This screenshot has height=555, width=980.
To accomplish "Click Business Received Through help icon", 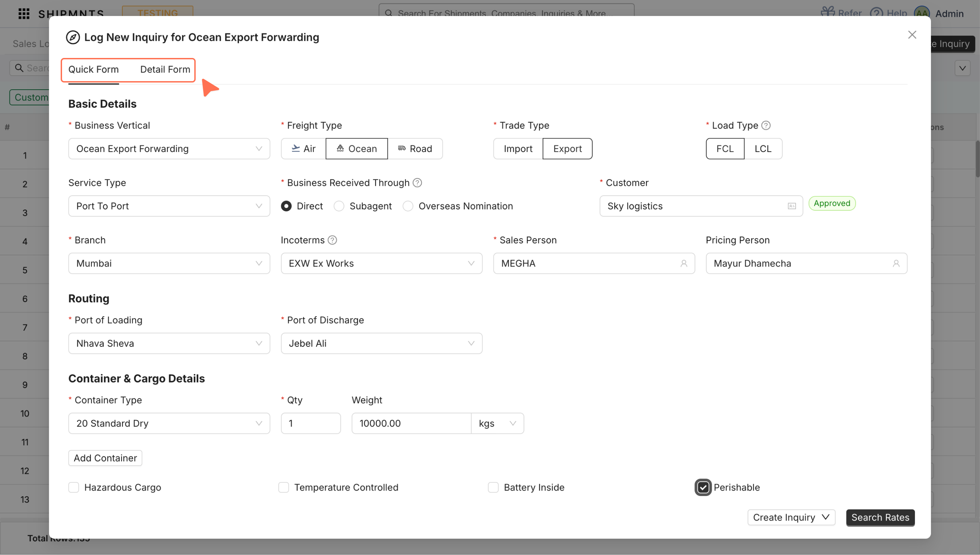I will point(417,183).
